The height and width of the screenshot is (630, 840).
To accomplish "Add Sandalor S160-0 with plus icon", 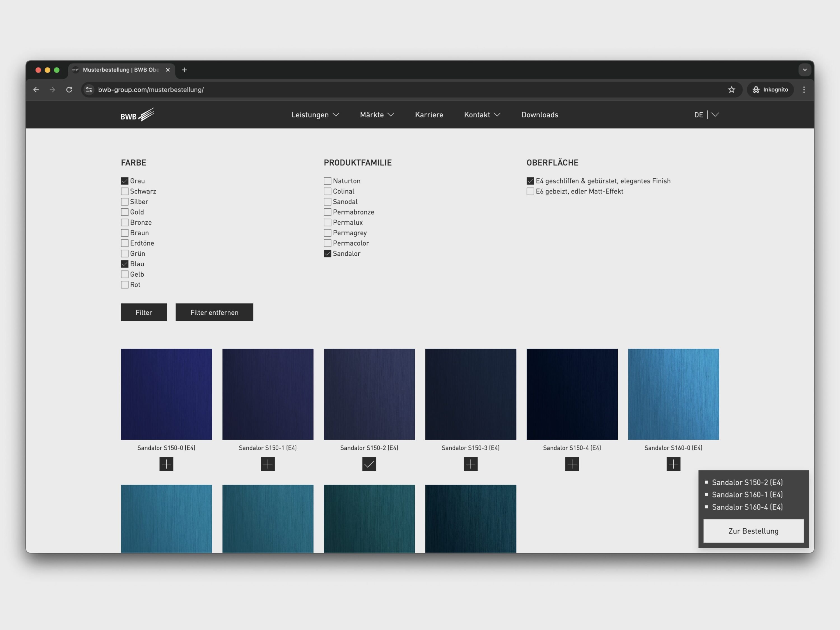I will click(673, 464).
